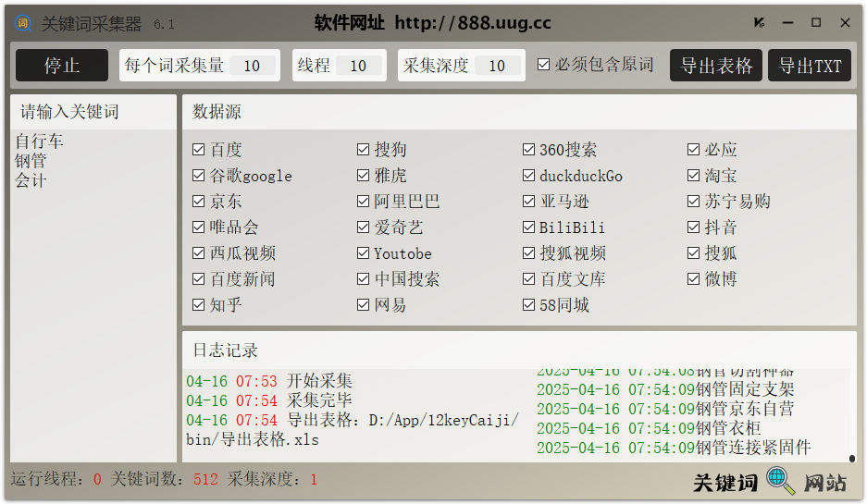The image size is (867, 504).
Task: Toggle the 知乎 checkbox
Action: coord(199,304)
